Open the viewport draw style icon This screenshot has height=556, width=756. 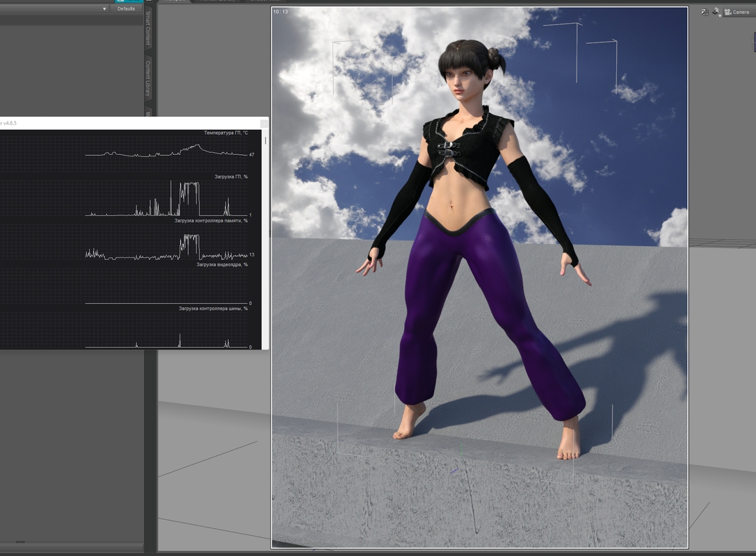point(705,12)
